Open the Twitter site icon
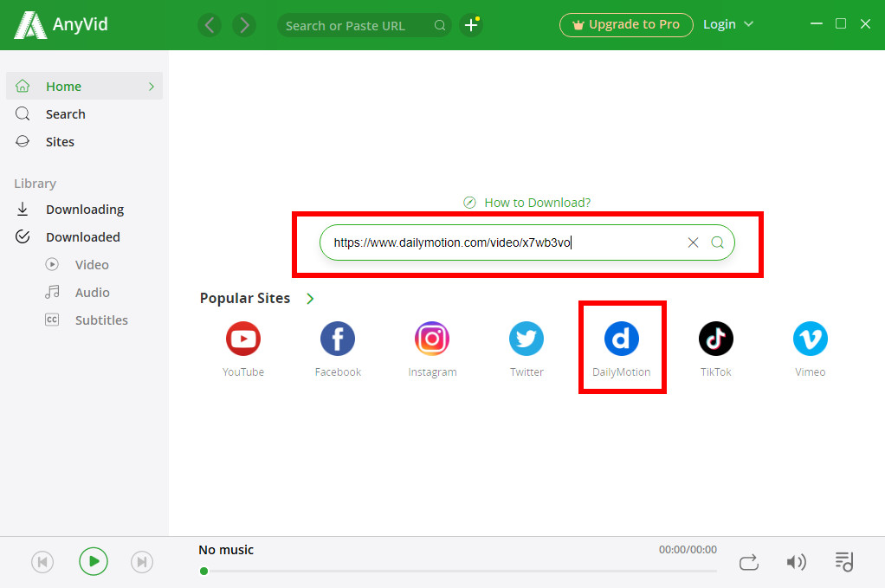Image resolution: width=885 pixels, height=588 pixels. coord(526,339)
